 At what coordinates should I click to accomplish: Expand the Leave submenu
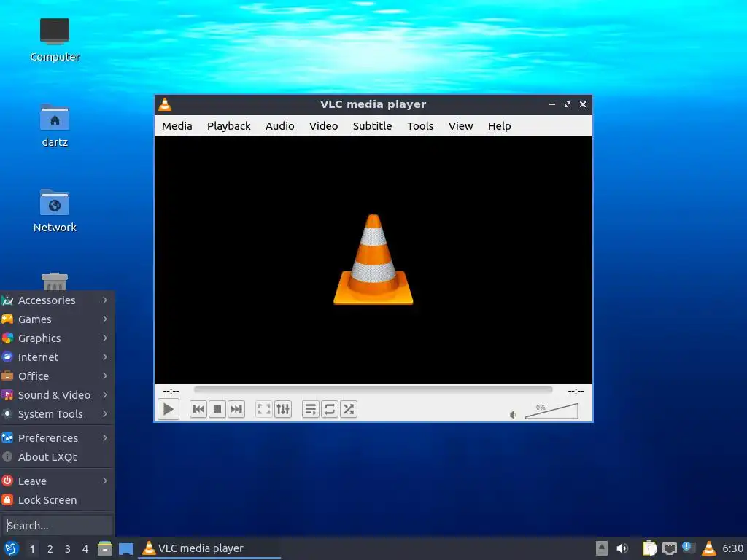(x=57, y=481)
